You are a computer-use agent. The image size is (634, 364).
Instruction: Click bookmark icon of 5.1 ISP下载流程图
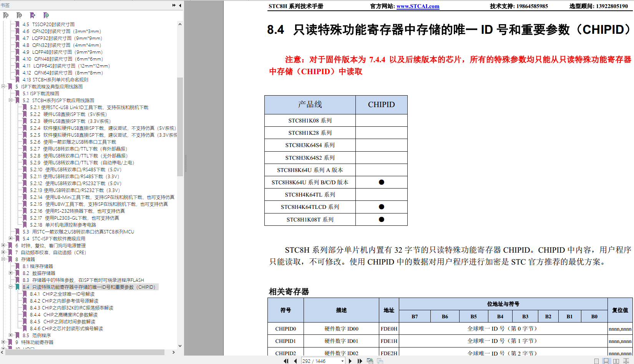[18, 94]
